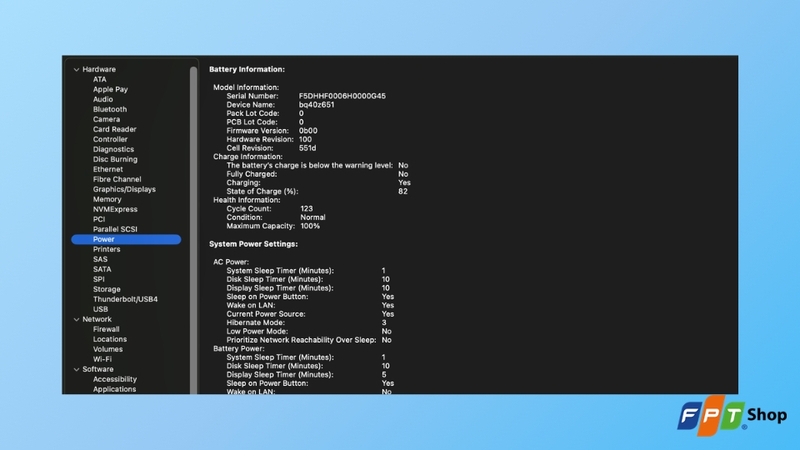Select Camera in the sidebar
Screen dimensions: 800x450
click(x=106, y=119)
